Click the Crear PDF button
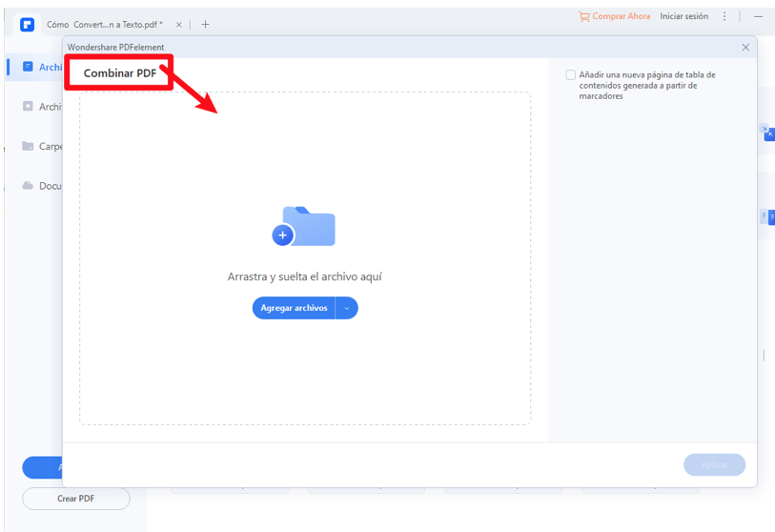The width and height of the screenshot is (775, 532). (76, 499)
